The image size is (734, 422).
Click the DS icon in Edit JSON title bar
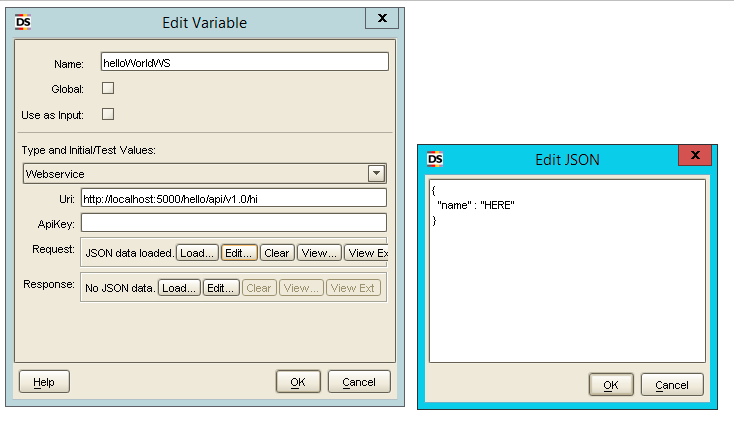point(435,159)
